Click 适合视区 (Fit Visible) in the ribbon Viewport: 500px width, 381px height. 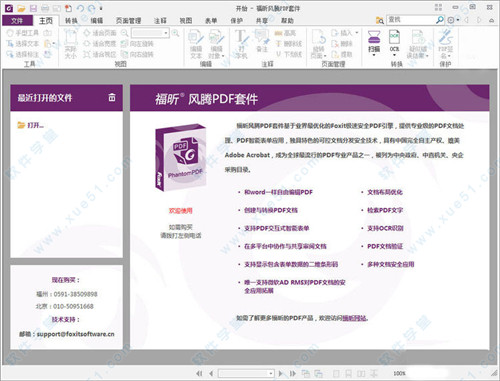[x=100, y=54]
